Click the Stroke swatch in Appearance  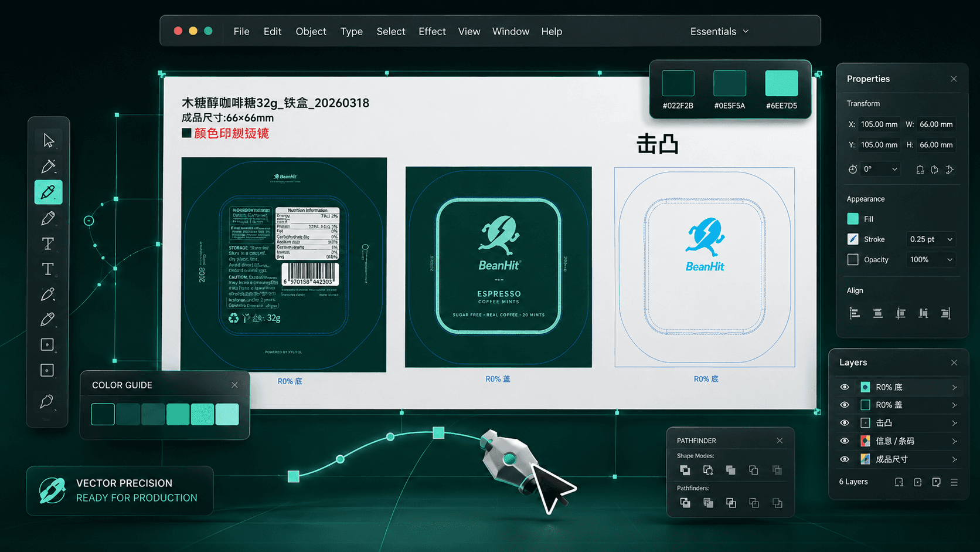[853, 239]
